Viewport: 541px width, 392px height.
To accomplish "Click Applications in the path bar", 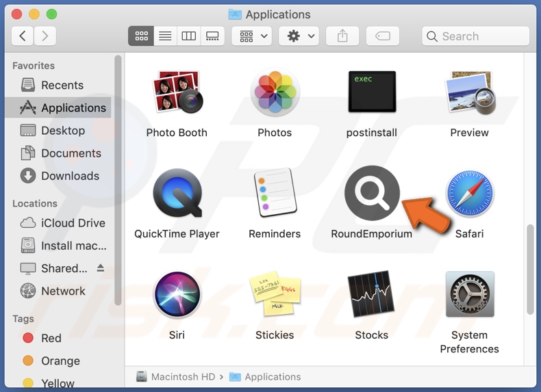I will point(265,377).
